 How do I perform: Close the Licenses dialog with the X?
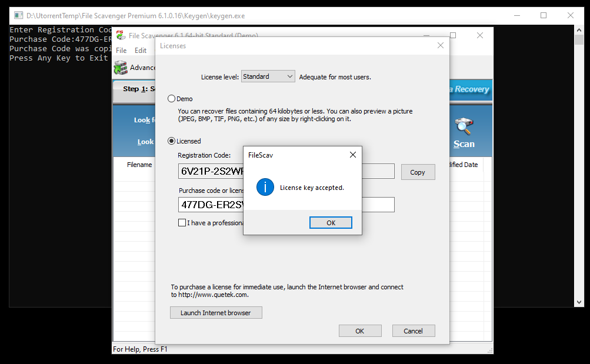tap(441, 45)
